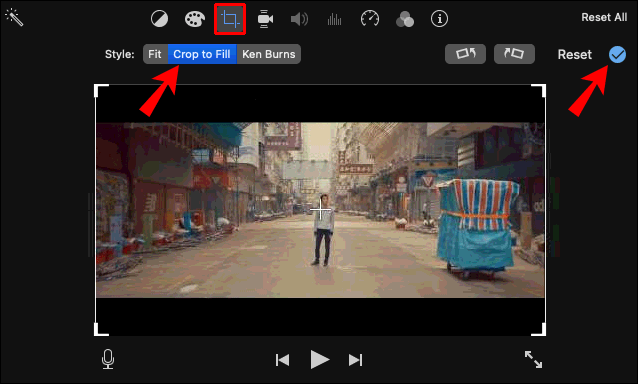Click the crosshair at the crop center
This screenshot has width=638, height=384.
321,210
